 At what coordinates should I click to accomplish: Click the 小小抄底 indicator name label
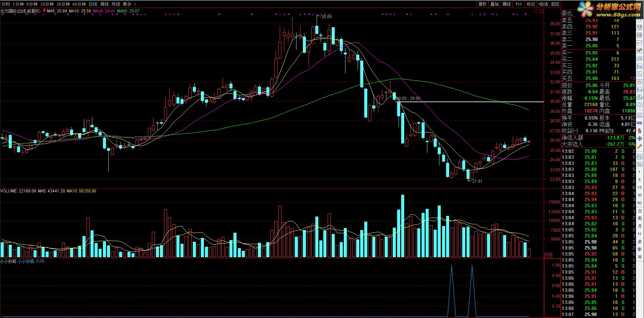8,261
